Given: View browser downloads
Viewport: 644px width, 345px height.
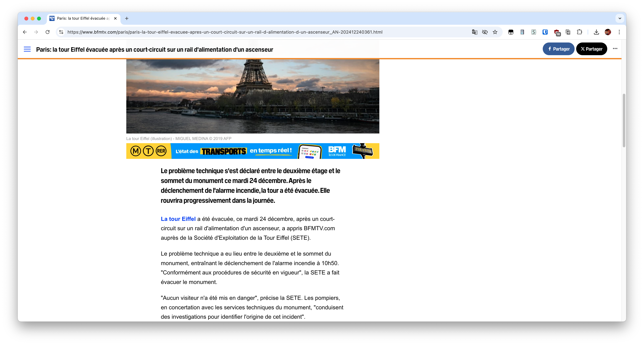Looking at the screenshot, I should tap(596, 32).
